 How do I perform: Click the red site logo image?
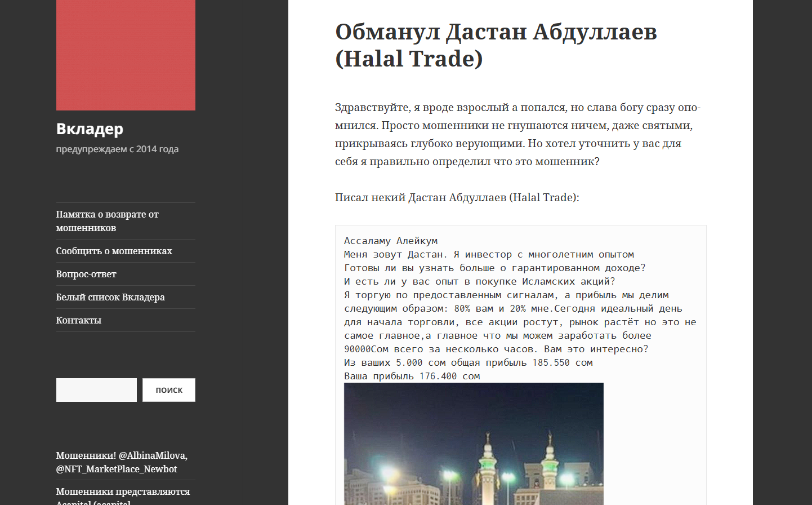pyautogui.click(x=126, y=55)
